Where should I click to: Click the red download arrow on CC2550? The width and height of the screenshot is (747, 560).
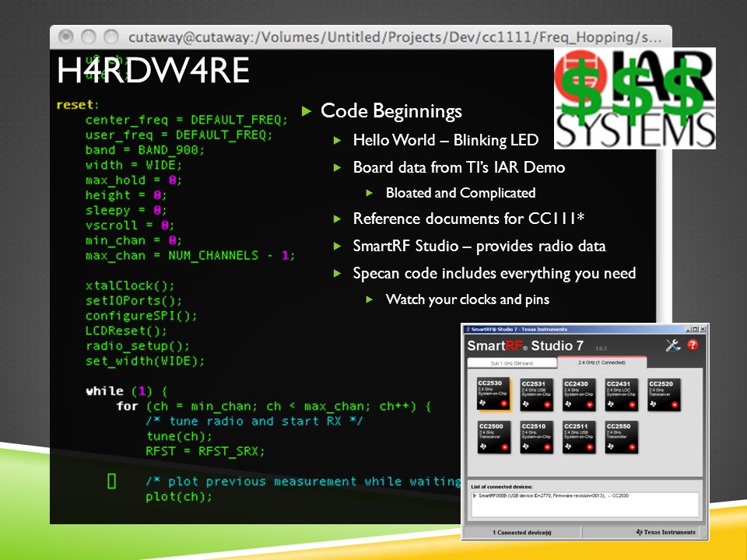[632, 447]
